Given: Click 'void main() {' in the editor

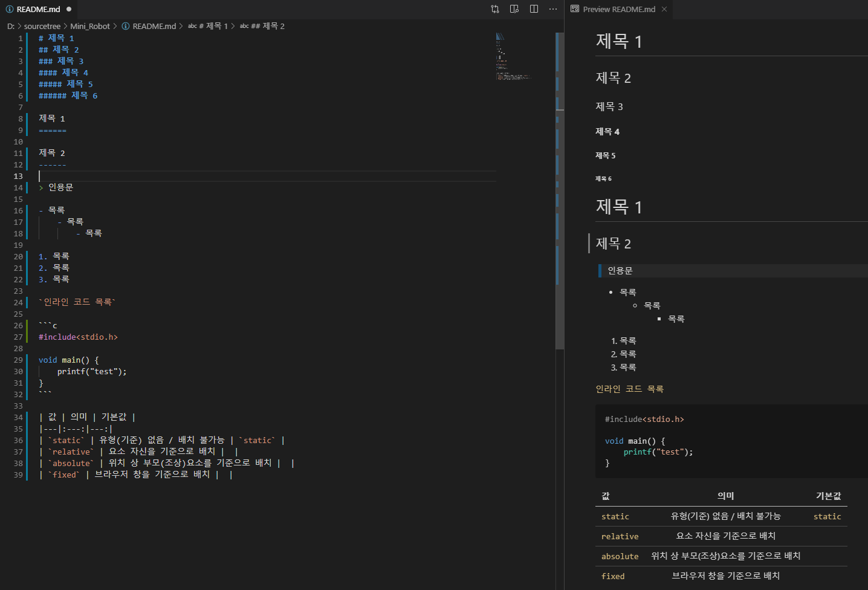Looking at the screenshot, I should point(68,360).
